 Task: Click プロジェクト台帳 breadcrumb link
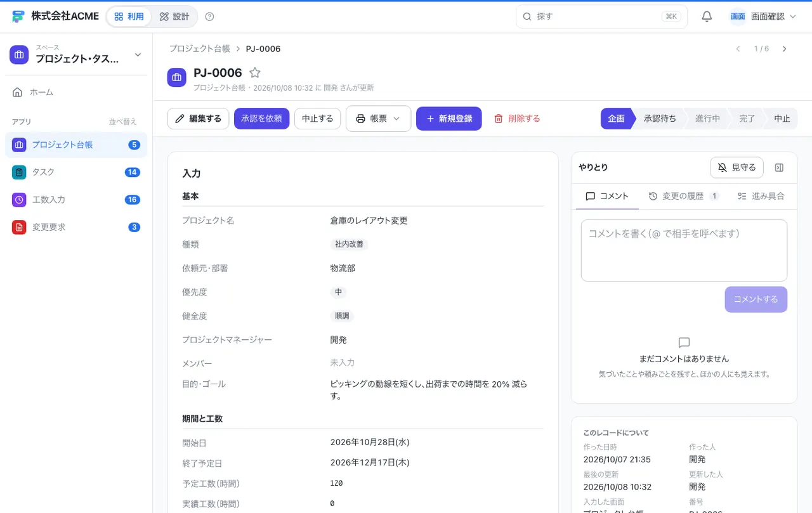click(x=200, y=49)
